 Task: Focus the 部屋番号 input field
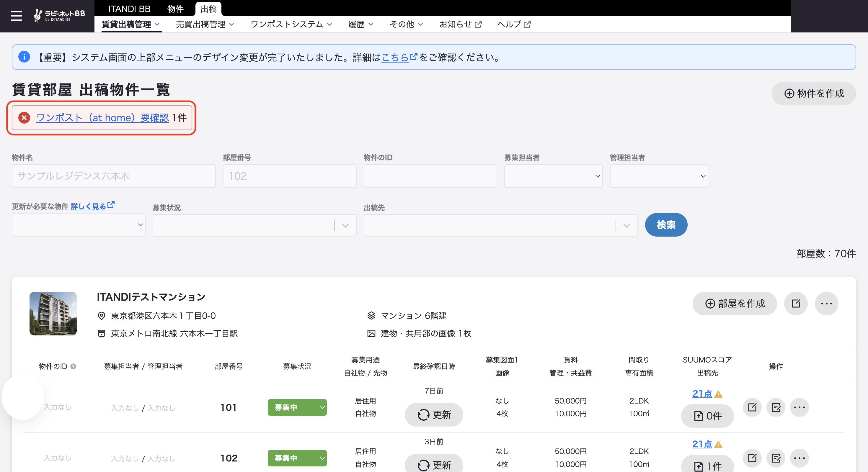(x=289, y=176)
